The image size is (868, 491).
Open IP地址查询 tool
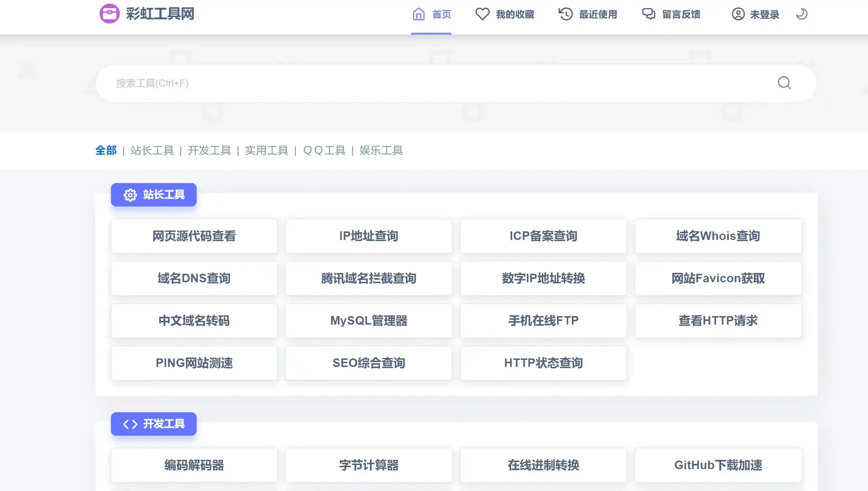[x=368, y=235]
